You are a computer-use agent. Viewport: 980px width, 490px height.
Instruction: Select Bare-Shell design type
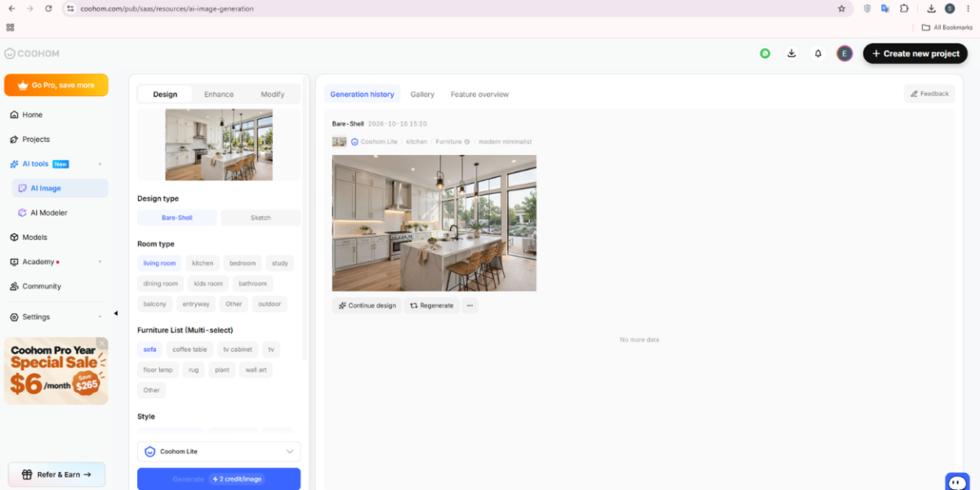(x=177, y=218)
